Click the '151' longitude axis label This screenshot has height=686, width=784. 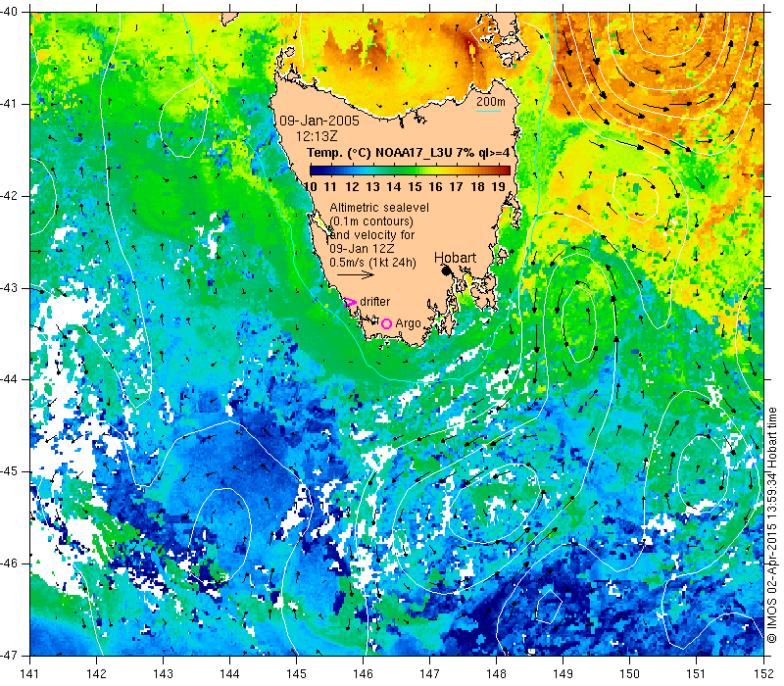697,674
